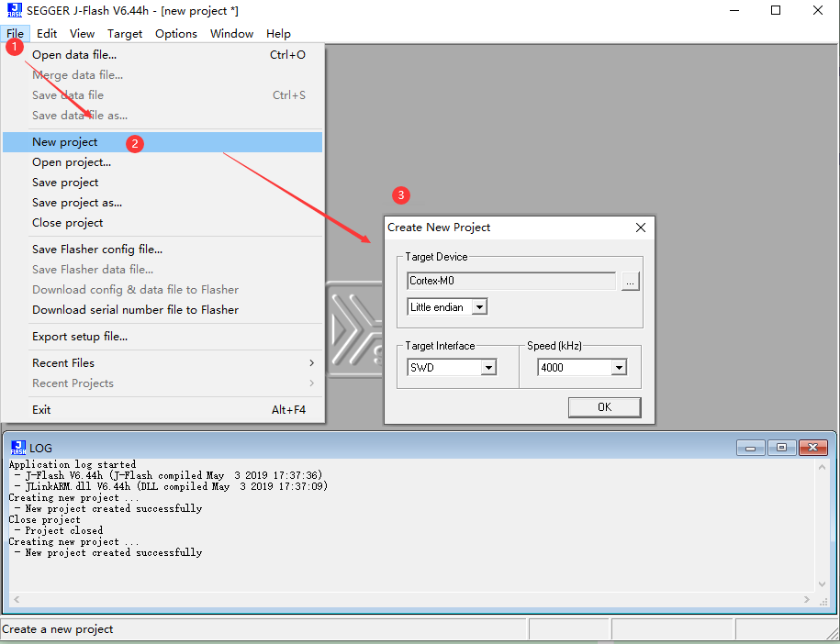Open the View menu
This screenshot has height=644, width=840.
pos(82,33)
